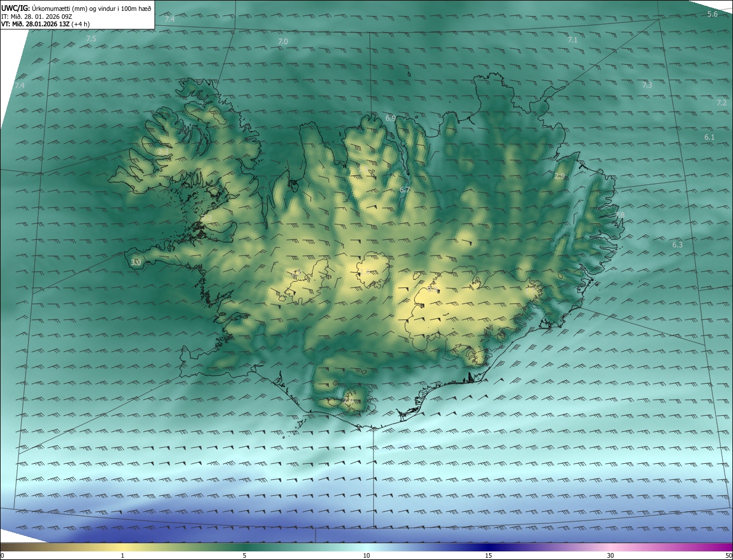Click the 5 tick label on the colour scale

tap(245, 555)
